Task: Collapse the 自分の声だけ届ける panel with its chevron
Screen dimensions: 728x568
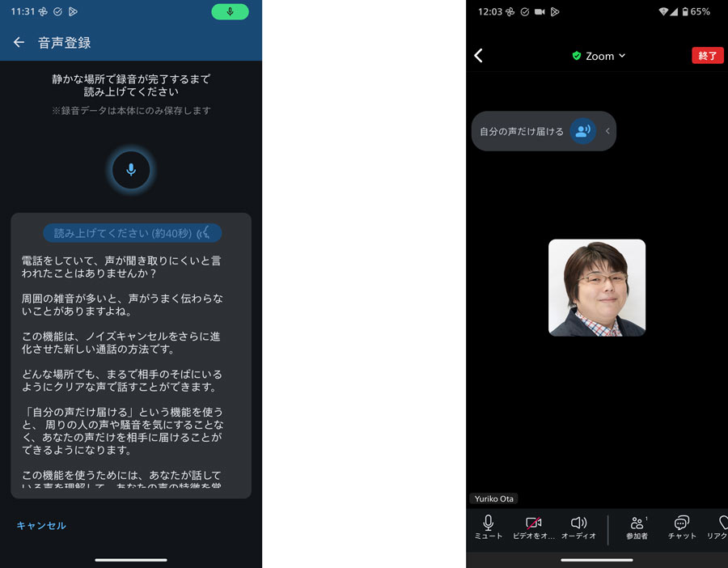Action: tap(607, 131)
